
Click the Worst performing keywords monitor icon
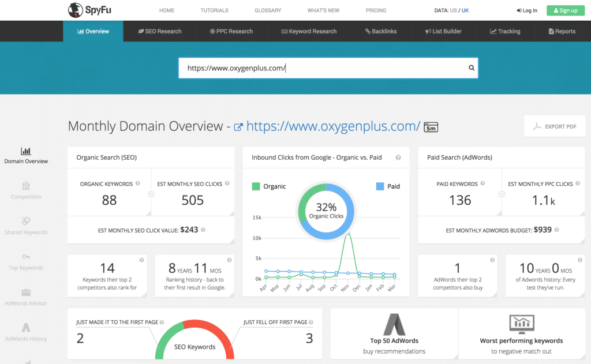pos(522,324)
